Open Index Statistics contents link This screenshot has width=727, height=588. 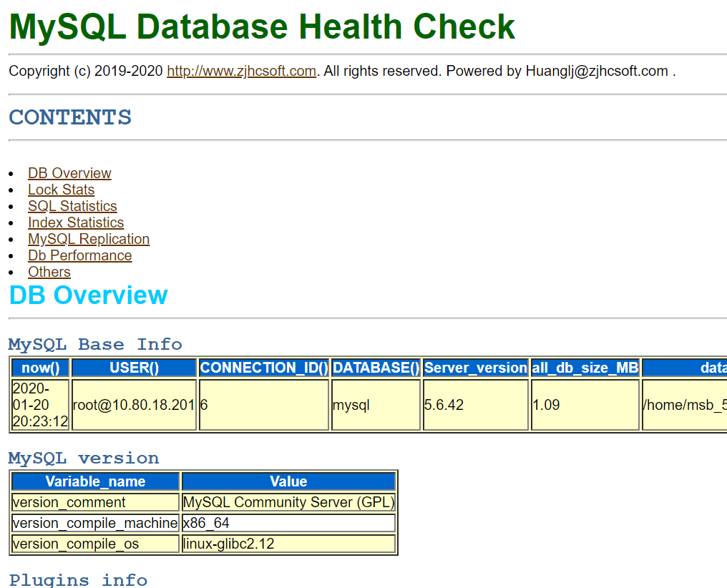pyautogui.click(x=76, y=222)
